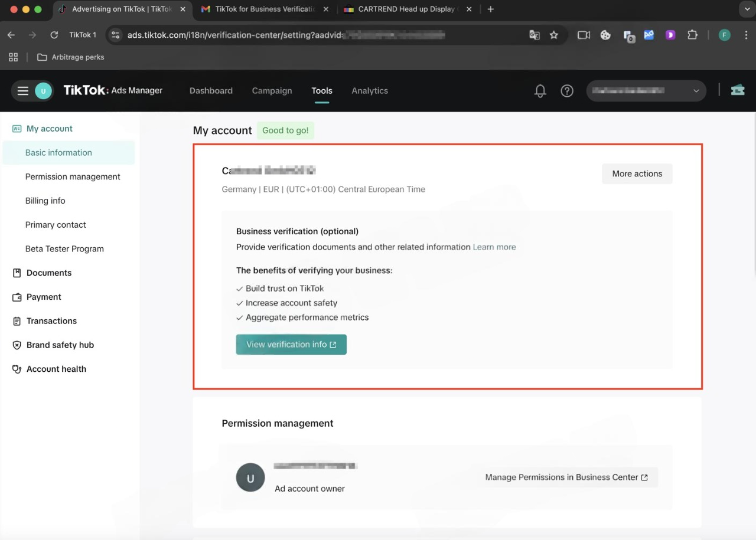Click More actions button
The height and width of the screenshot is (540, 756).
point(637,174)
